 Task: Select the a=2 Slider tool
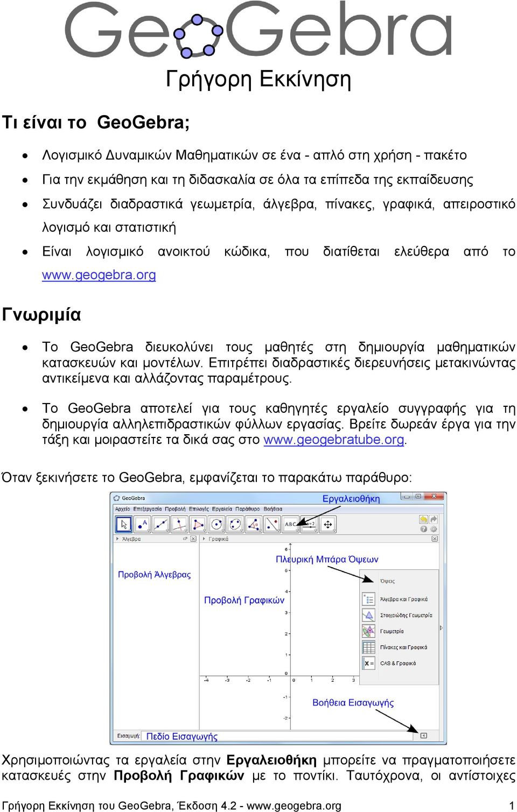pyautogui.click(x=309, y=524)
